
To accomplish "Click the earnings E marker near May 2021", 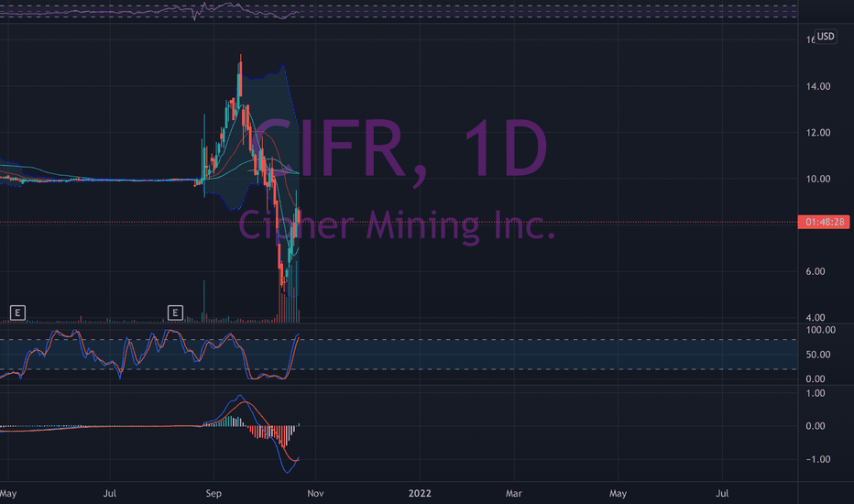I will coord(18,312).
